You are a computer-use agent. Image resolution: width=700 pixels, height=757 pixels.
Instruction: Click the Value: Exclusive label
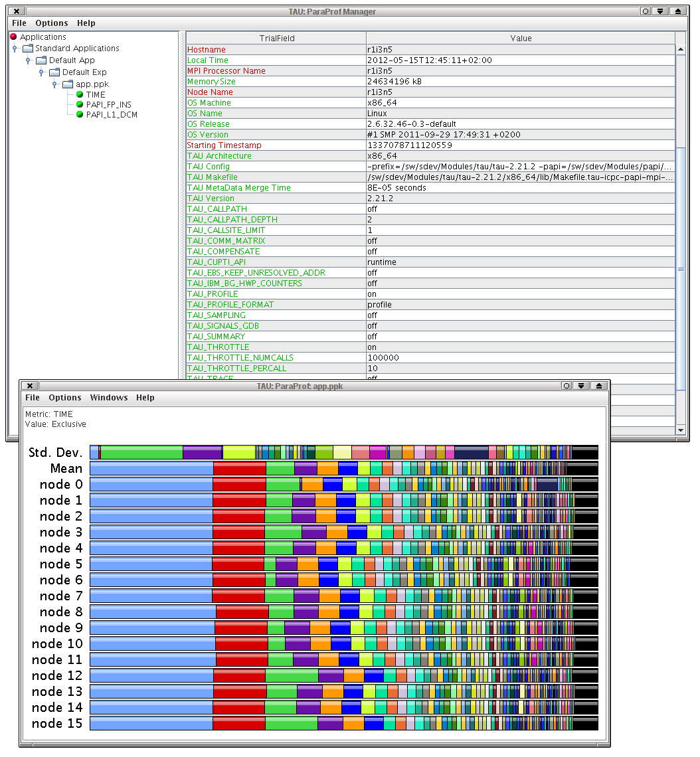pos(56,424)
